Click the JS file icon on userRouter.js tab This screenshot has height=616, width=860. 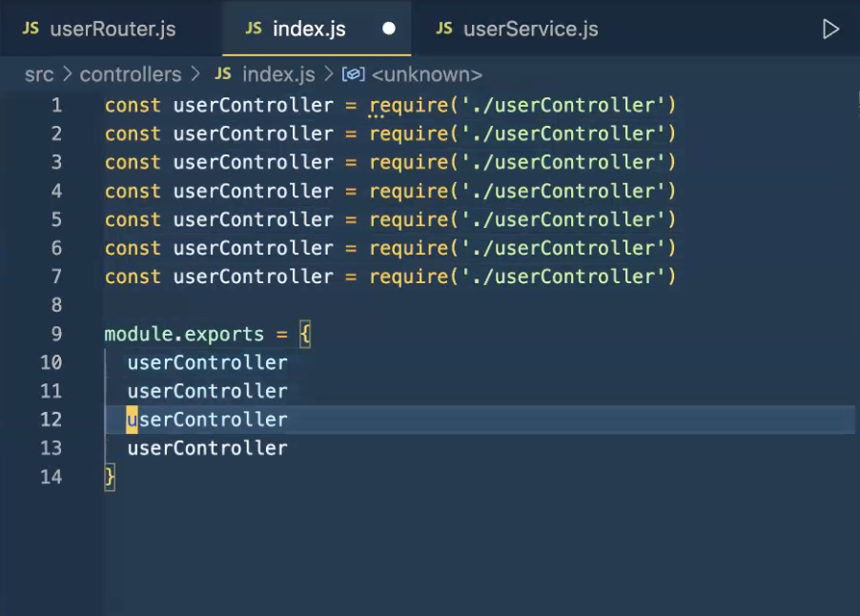click(x=31, y=28)
